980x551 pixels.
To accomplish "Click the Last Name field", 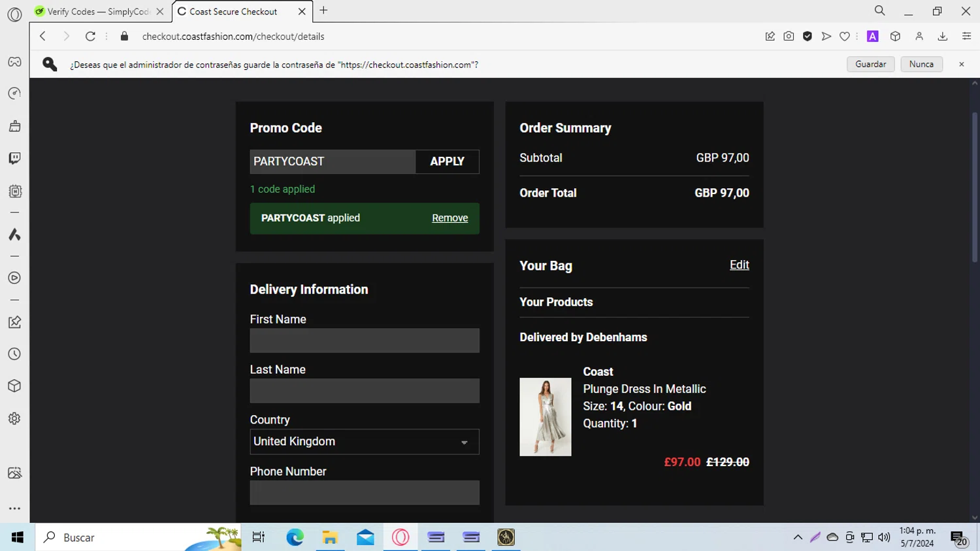I will (x=365, y=391).
